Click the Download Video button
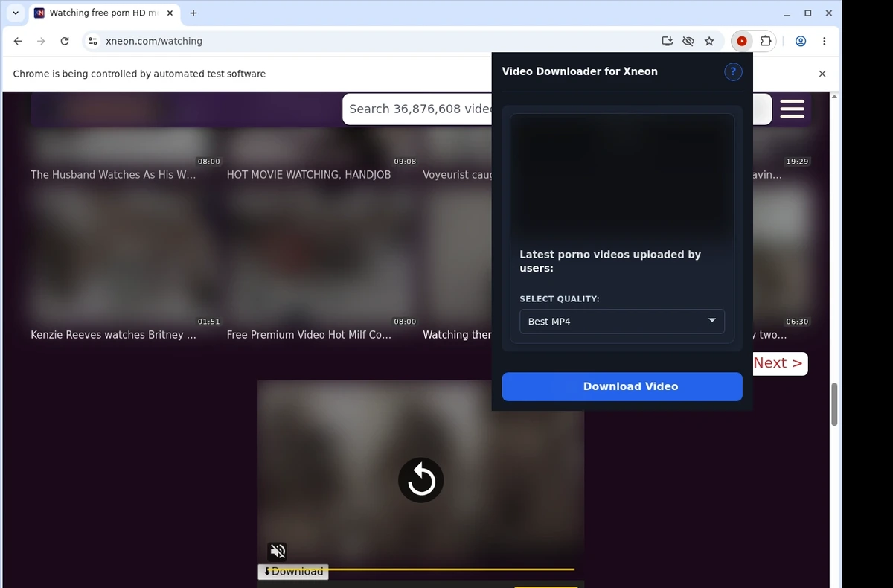 coord(622,386)
